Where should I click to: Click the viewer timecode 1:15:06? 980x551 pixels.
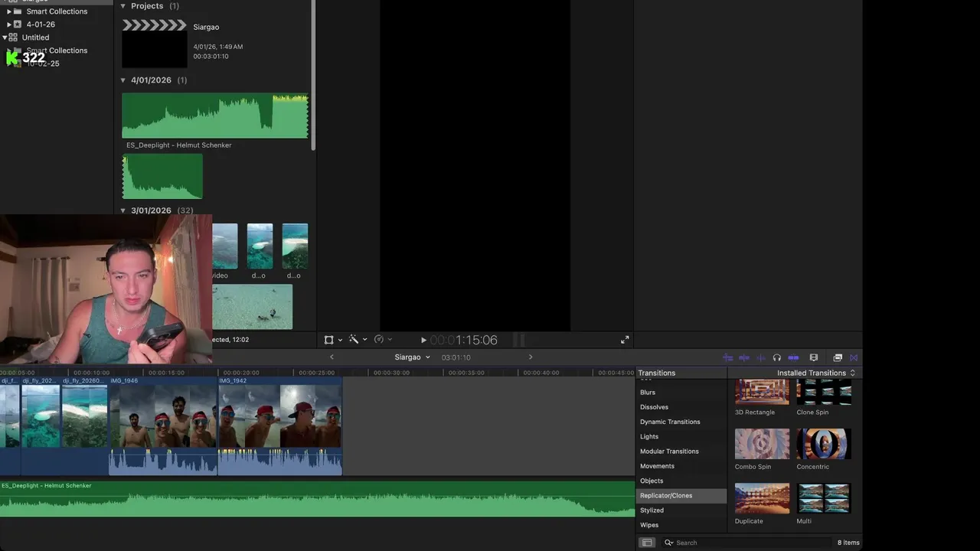[463, 340]
